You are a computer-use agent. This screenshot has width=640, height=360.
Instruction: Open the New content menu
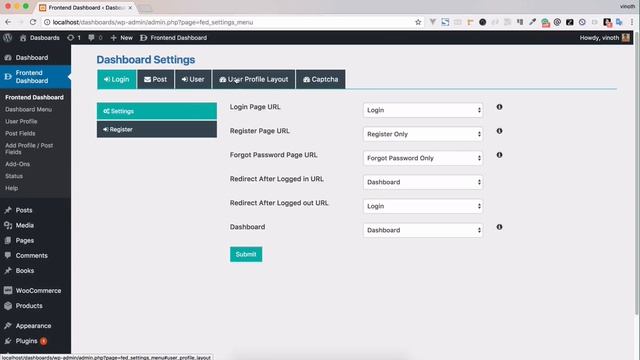coord(122,38)
